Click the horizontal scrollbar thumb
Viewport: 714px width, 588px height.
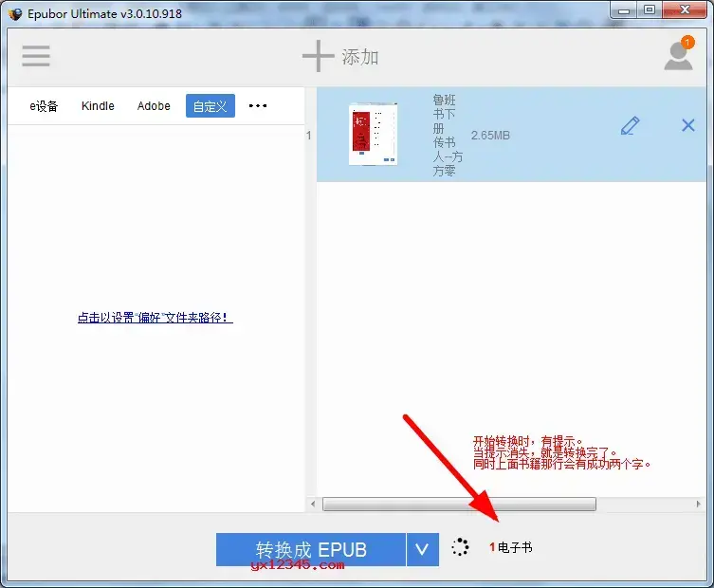point(459,504)
